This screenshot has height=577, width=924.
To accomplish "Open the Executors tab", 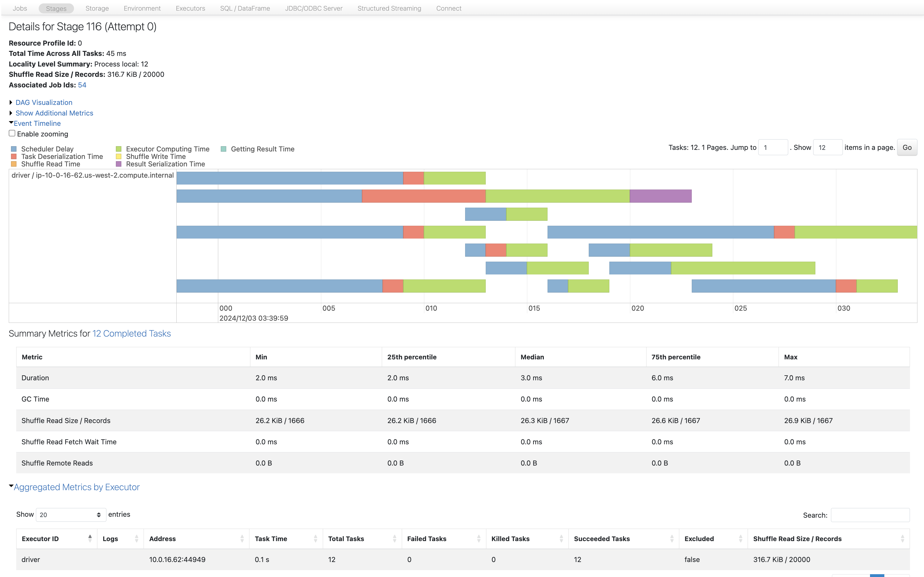I will [x=190, y=8].
